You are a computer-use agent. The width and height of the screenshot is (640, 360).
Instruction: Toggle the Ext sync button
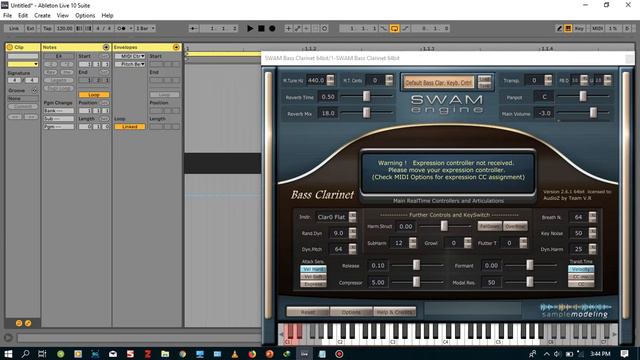[x=31, y=29]
